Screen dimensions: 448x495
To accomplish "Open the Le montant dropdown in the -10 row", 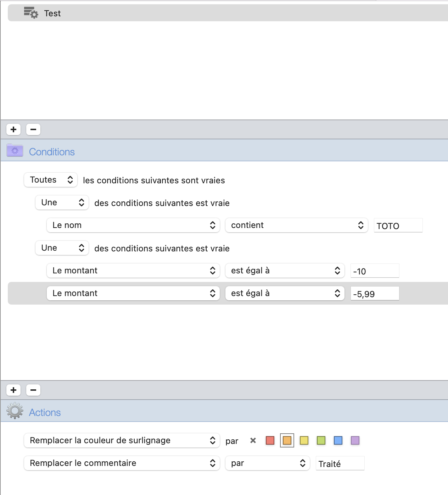I will pos(133,271).
